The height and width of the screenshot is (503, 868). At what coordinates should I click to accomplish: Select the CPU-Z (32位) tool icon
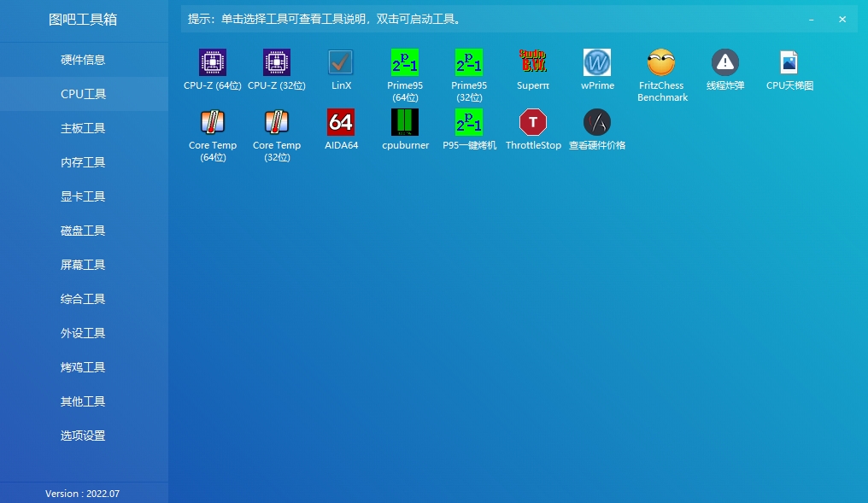(277, 62)
